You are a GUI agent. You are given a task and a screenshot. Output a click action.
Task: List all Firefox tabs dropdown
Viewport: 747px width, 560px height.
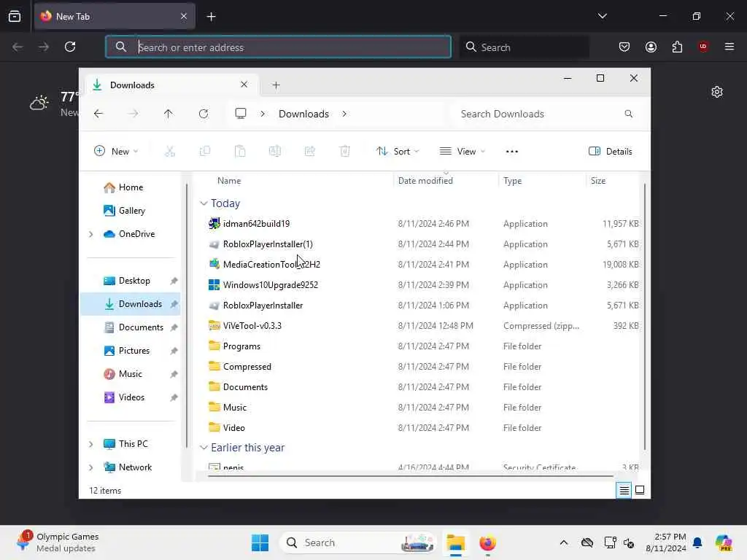(x=602, y=16)
